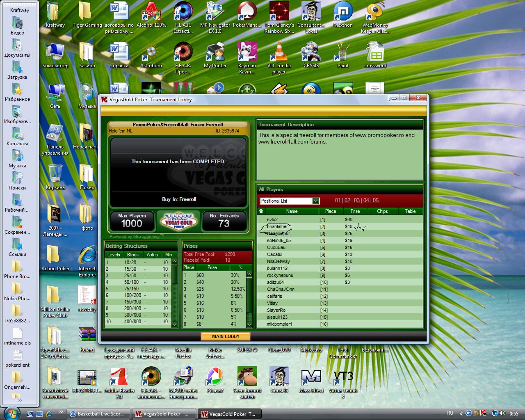525x420 pixels.
Task: Click the Vegas Gold Poker welcome logo
Action: coord(178,221)
